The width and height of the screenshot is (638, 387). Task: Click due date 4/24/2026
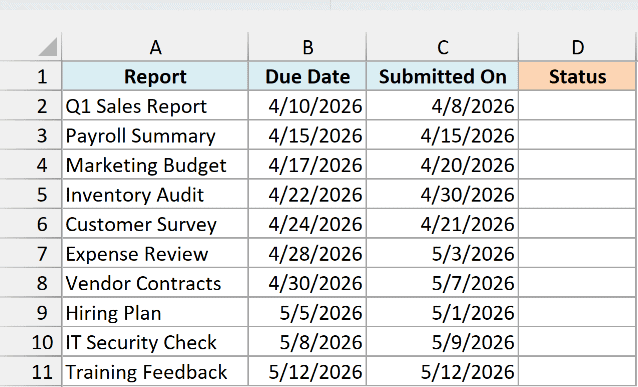308,224
